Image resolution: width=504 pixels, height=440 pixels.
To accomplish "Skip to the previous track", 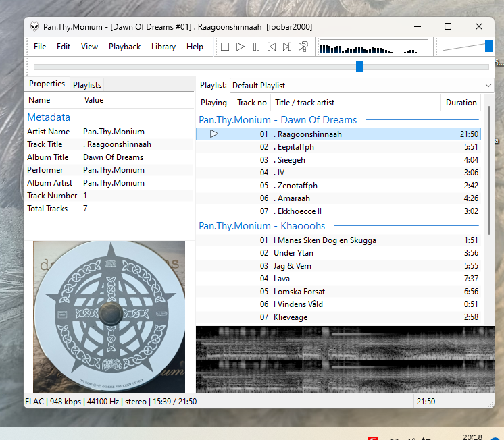I will click(272, 47).
